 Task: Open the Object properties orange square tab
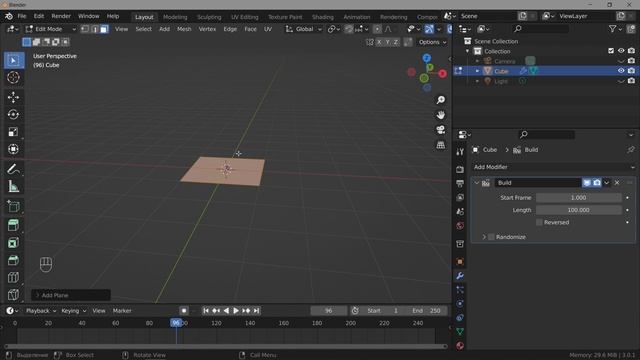[x=460, y=262]
